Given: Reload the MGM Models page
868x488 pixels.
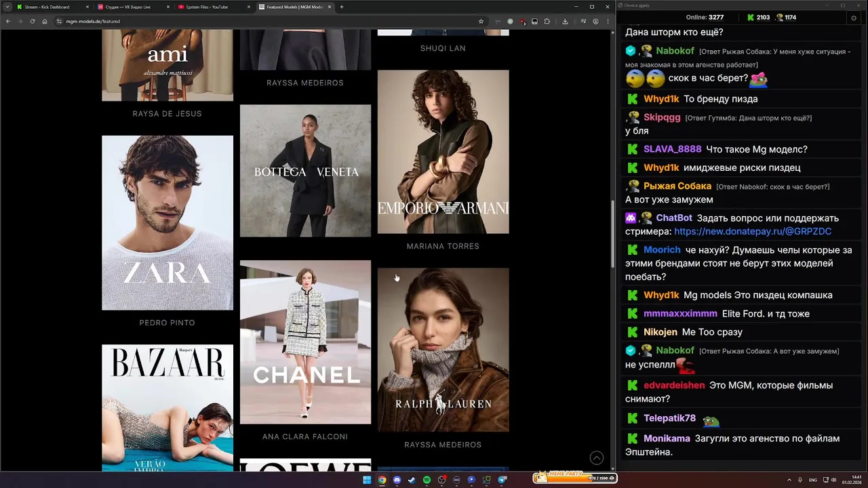Looking at the screenshot, I should coord(32,21).
